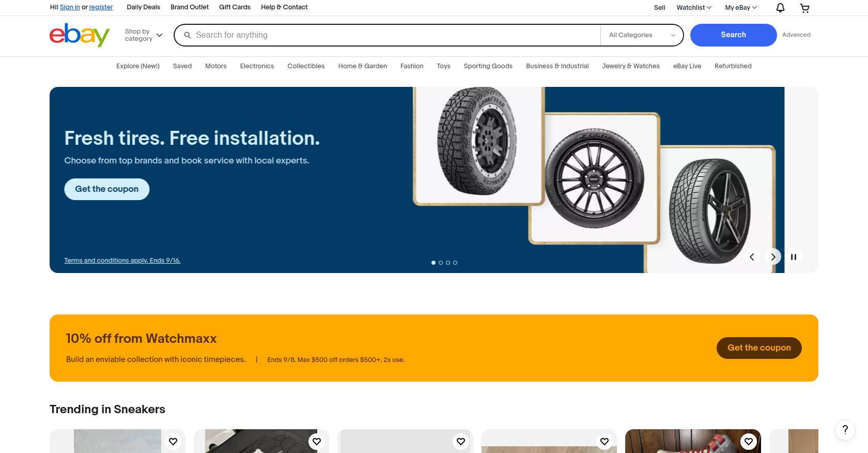Go to next banner slide

click(772, 256)
